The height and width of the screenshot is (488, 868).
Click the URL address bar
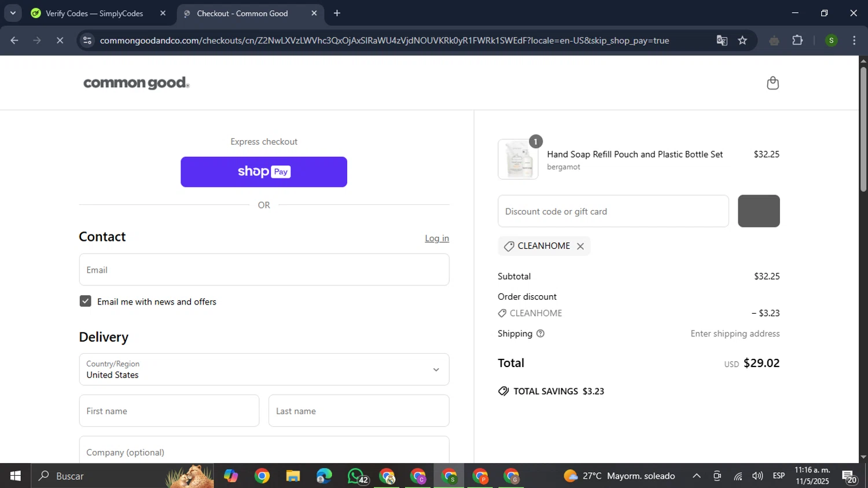click(384, 41)
